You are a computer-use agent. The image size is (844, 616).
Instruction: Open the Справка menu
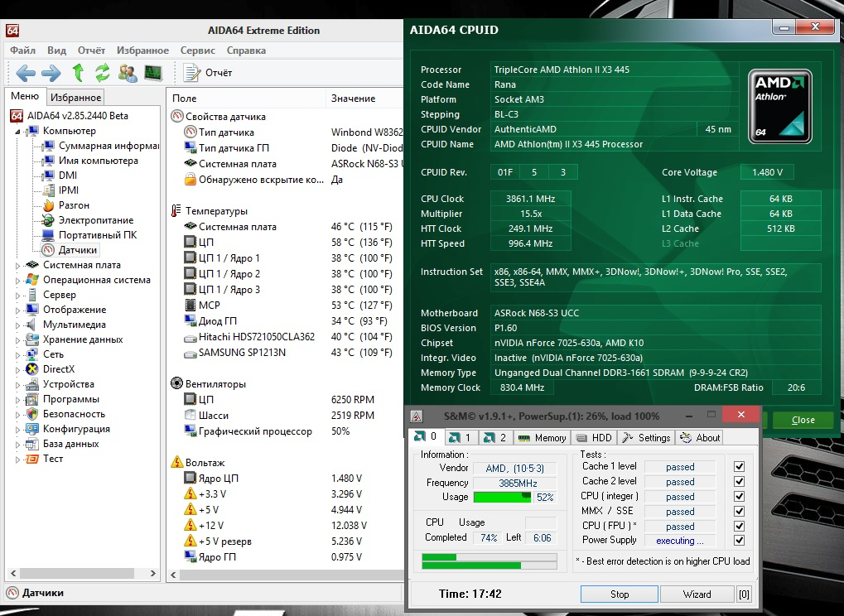(x=246, y=51)
